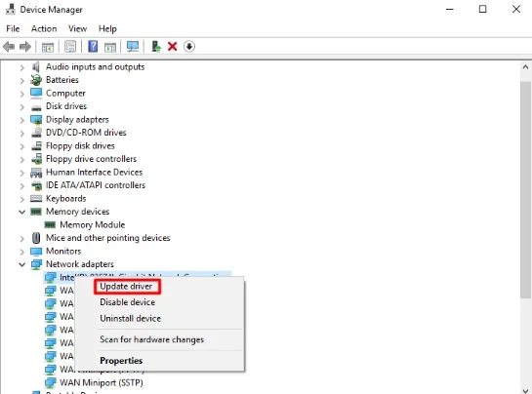Select the Mice and other pointing devices icon
This screenshot has height=394, width=532.
pos(36,238)
